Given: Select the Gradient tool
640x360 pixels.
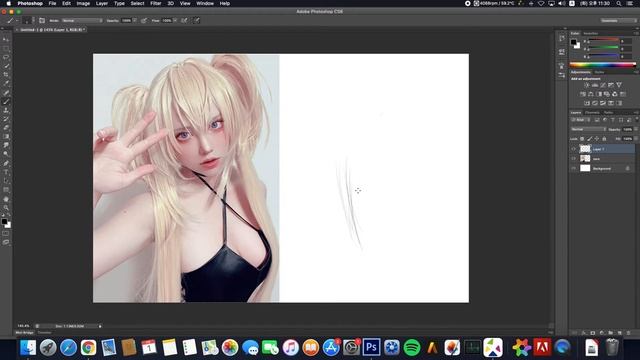Looking at the screenshot, I should 6,137.
